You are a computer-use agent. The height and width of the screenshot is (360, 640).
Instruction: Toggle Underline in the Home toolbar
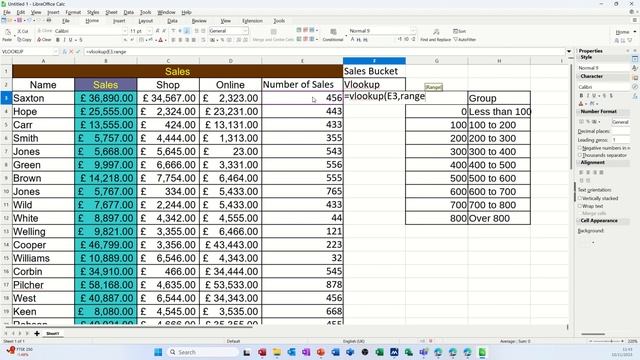pos(71,40)
